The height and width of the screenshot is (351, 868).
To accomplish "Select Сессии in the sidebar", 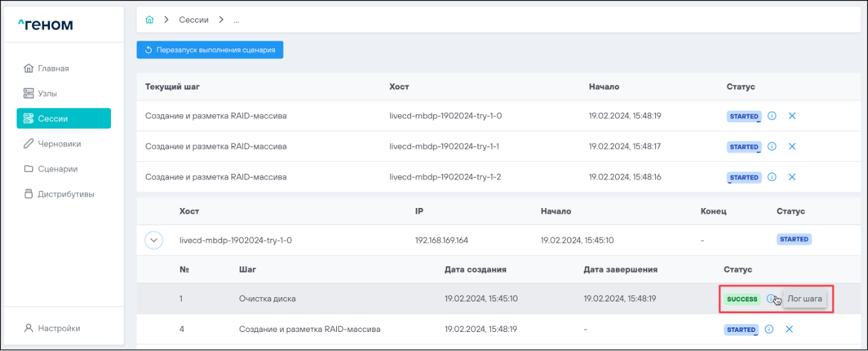I will point(64,119).
